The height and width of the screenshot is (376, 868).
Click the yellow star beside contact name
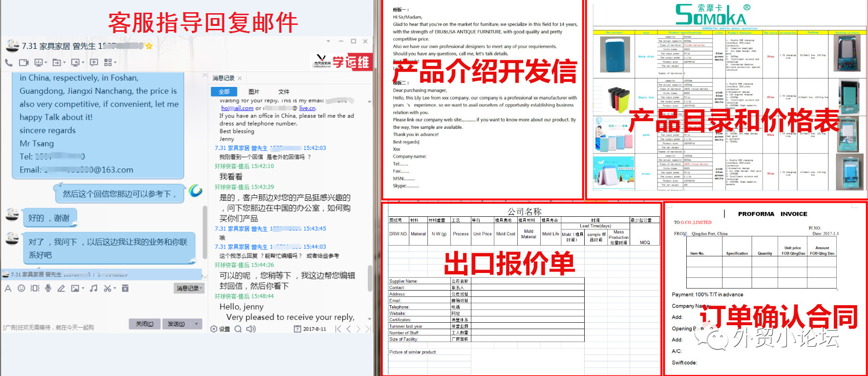pyautogui.click(x=149, y=46)
